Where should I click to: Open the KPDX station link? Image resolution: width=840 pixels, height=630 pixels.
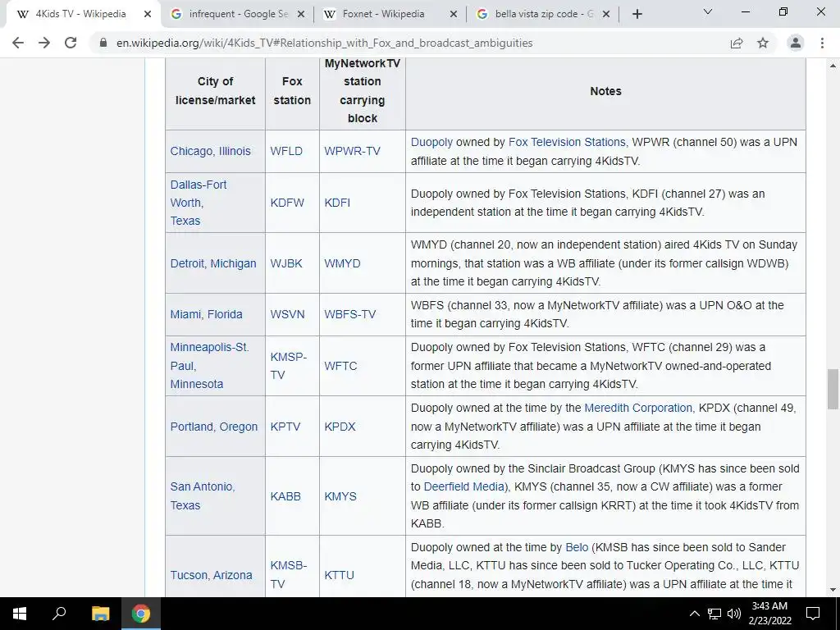click(x=340, y=427)
